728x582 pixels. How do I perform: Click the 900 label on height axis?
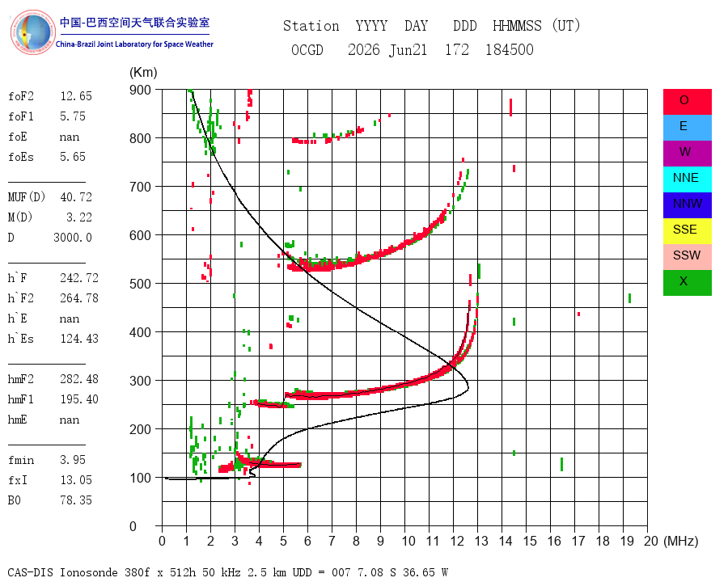point(140,90)
